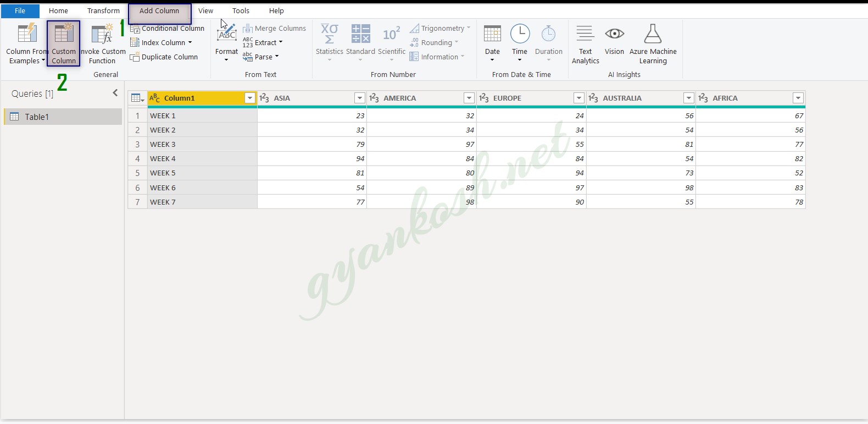Image resolution: width=868 pixels, height=424 pixels.
Task: Open the Custom Column tool
Action: point(64,44)
